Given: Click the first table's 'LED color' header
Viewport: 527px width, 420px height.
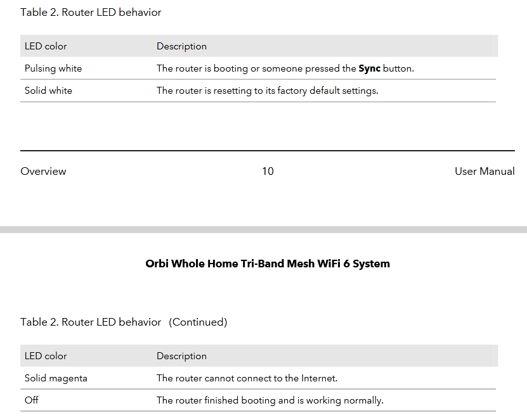Looking at the screenshot, I should pyautogui.click(x=46, y=46).
